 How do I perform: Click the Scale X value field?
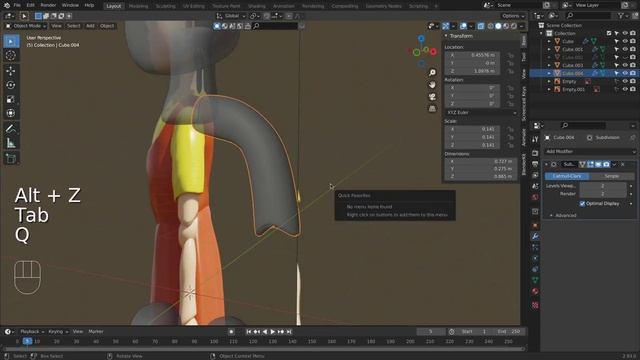[x=472, y=129]
